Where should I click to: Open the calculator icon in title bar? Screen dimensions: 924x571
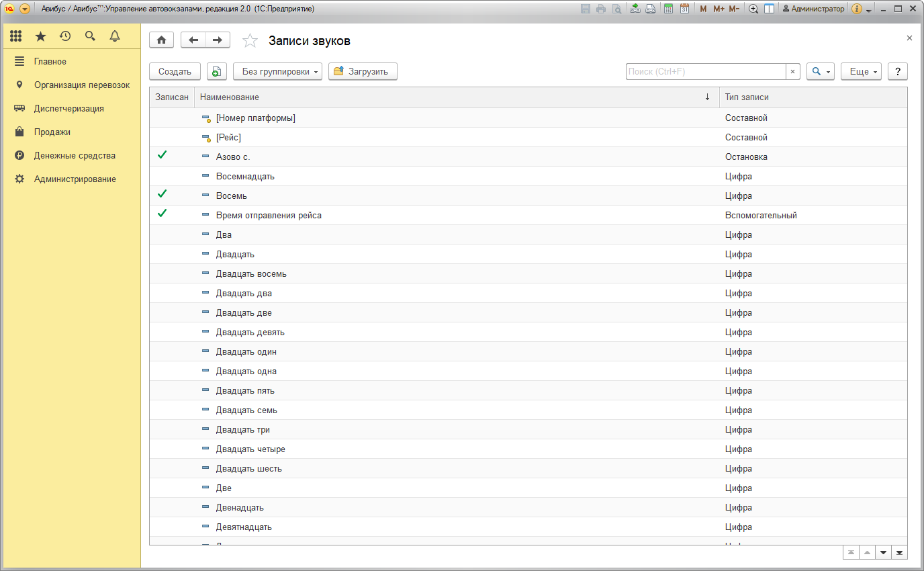668,9
